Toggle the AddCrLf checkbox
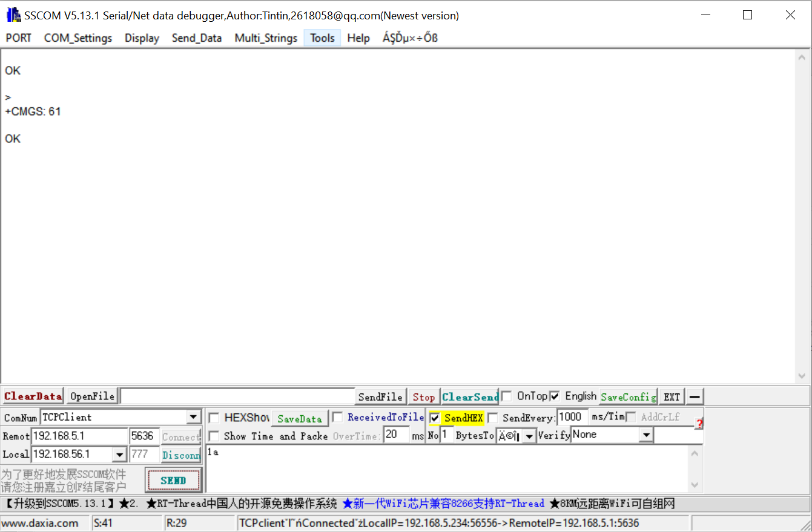The image size is (812, 532). [x=631, y=417]
